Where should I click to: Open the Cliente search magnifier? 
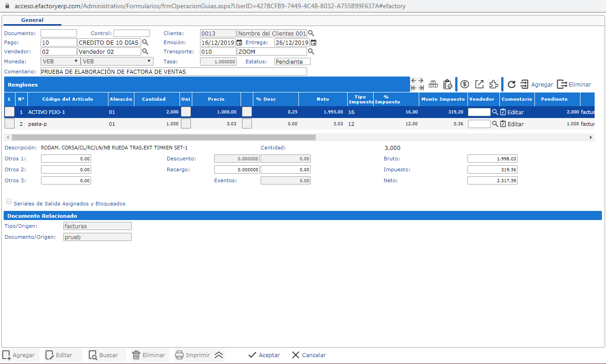click(311, 33)
